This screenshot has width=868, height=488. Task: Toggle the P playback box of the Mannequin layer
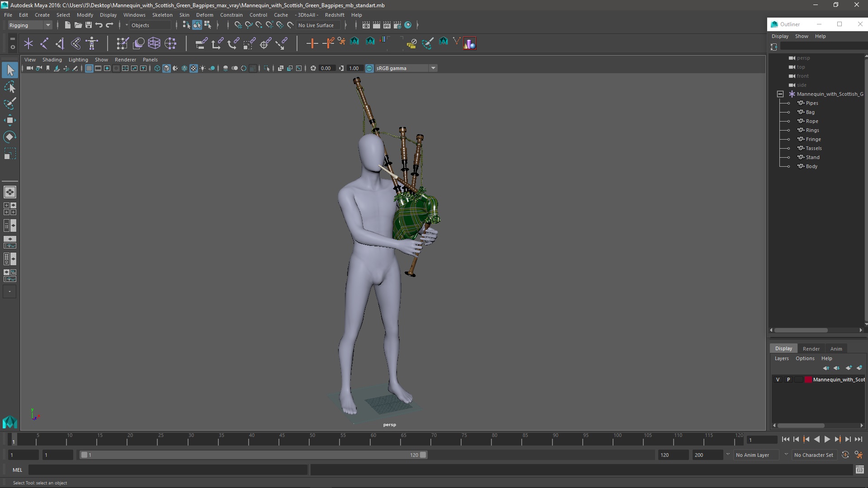(x=788, y=380)
